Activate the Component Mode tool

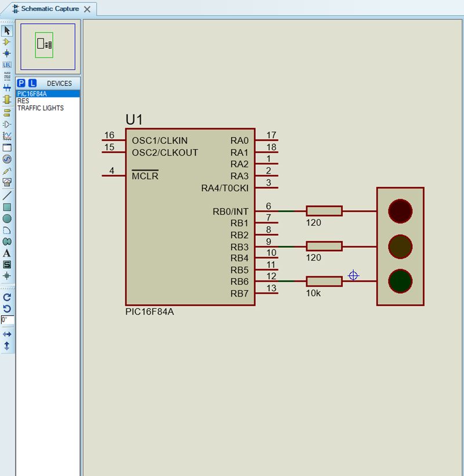pos(7,42)
